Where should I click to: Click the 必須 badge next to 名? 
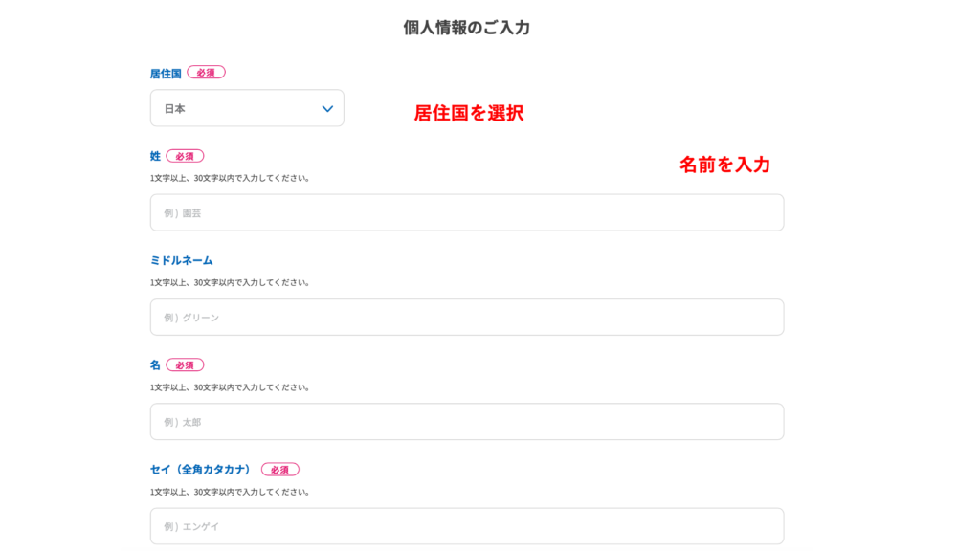[x=185, y=364]
